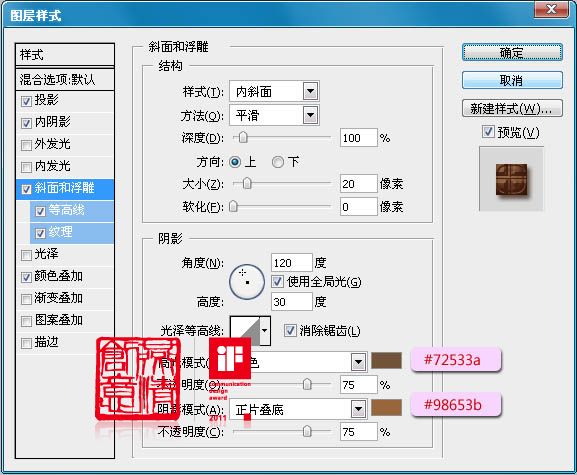
Task: Open the highlight color swatch #72533a
Action: click(386, 360)
